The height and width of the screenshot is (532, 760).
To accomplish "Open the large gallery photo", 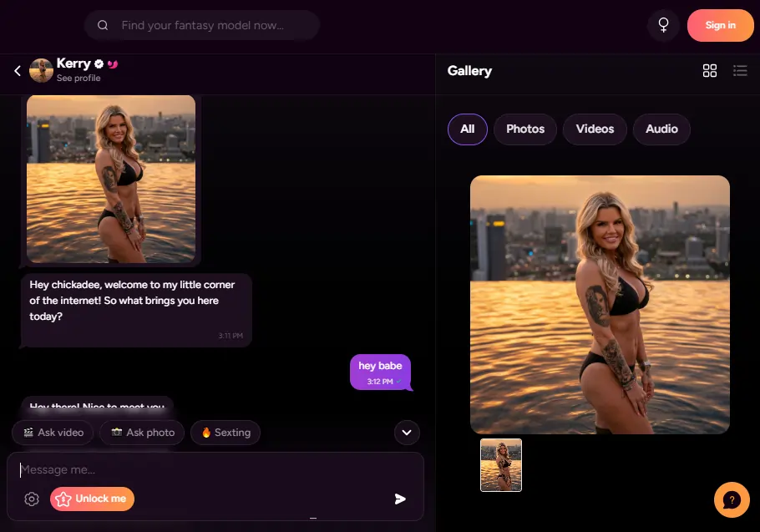I will [x=600, y=305].
